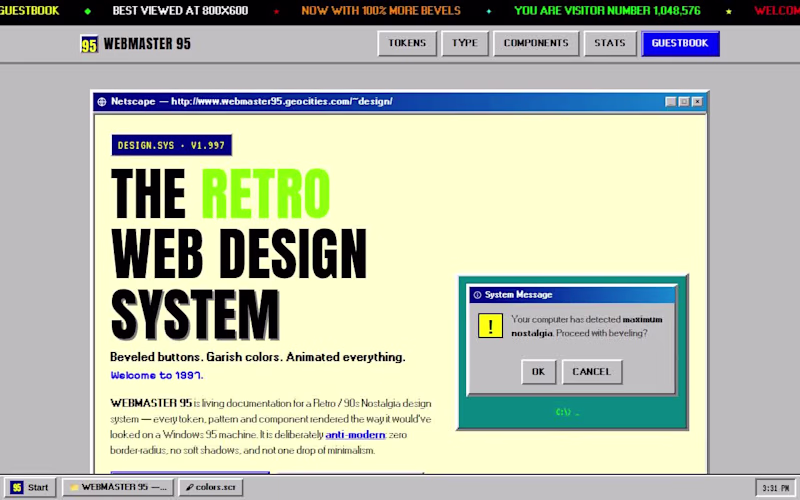
Task: Open the Start menu
Action: click(30, 487)
